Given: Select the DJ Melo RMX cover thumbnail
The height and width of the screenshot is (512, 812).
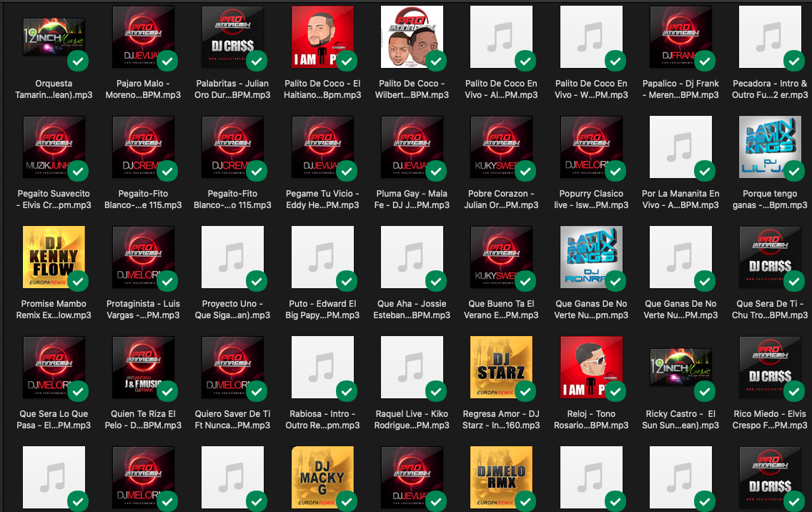Looking at the screenshot, I should 501,478.
